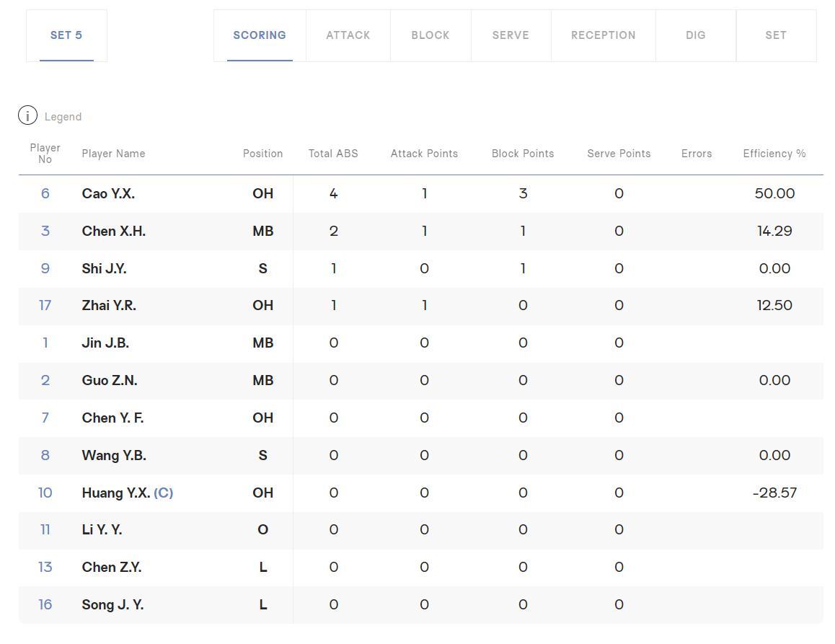
Task: Click player Song J. Y. name
Action: 112,605
